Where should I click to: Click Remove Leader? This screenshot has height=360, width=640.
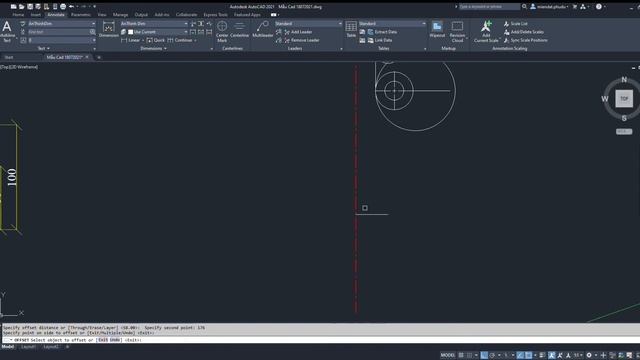tap(302, 40)
